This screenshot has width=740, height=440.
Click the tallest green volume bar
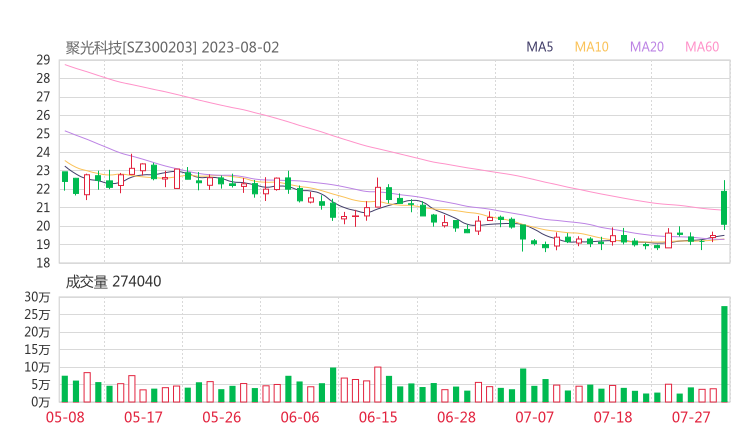point(724,354)
